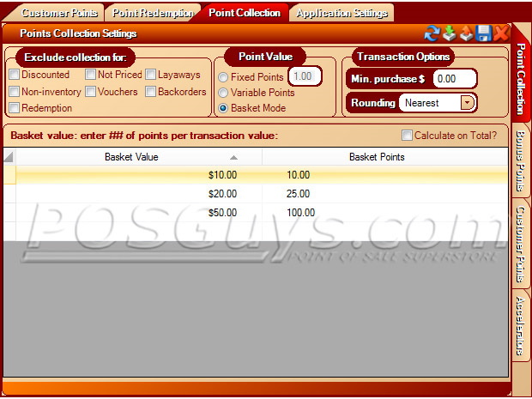Enable the Discounted exclusion checkbox
This screenshot has height=399, width=532.
(x=14, y=75)
